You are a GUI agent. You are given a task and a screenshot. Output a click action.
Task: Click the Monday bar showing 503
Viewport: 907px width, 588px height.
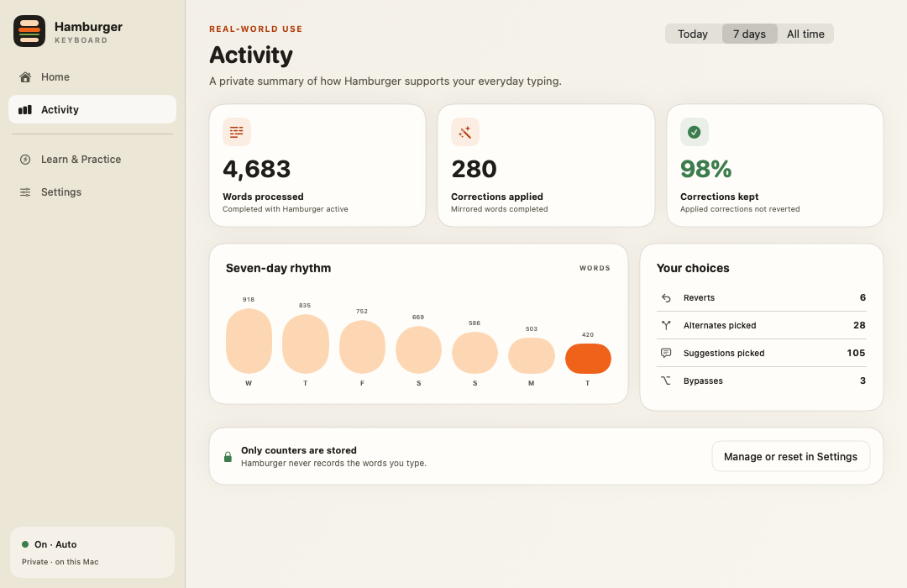point(532,355)
